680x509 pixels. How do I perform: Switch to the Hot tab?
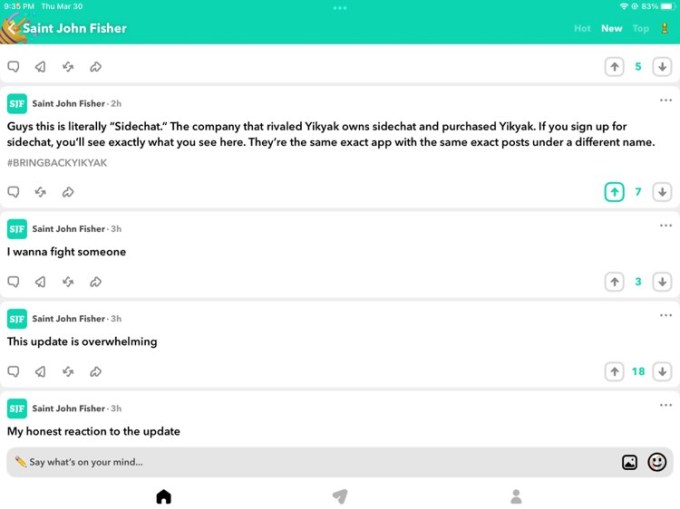coord(582,29)
